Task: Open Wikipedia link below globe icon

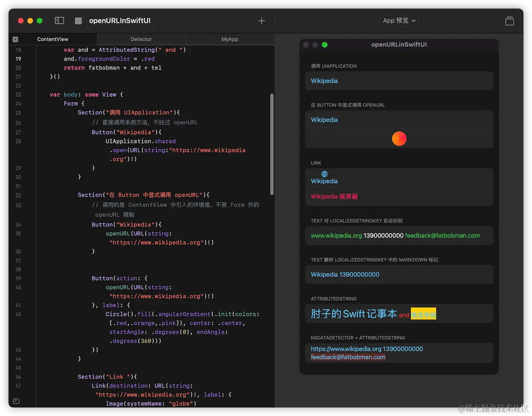Action: pos(324,181)
